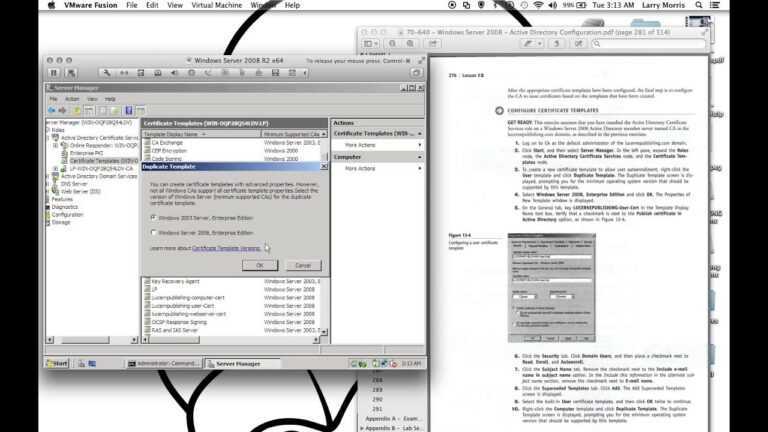This screenshot has height=432, width=768.
Task: Open Server Manager File menu
Action: point(53,99)
